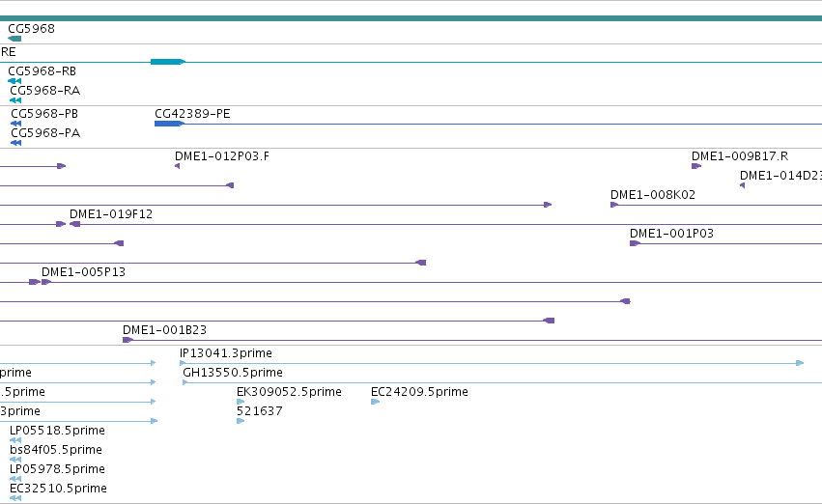Screen dimensions: 822x504
Task: Click the 521637 feature arrow glyph
Action: point(241,421)
